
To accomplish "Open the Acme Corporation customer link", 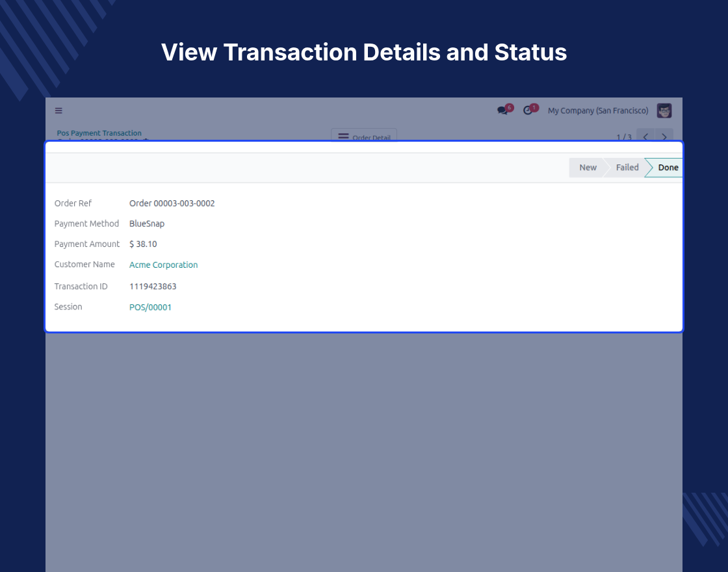I will click(x=163, y=265).
